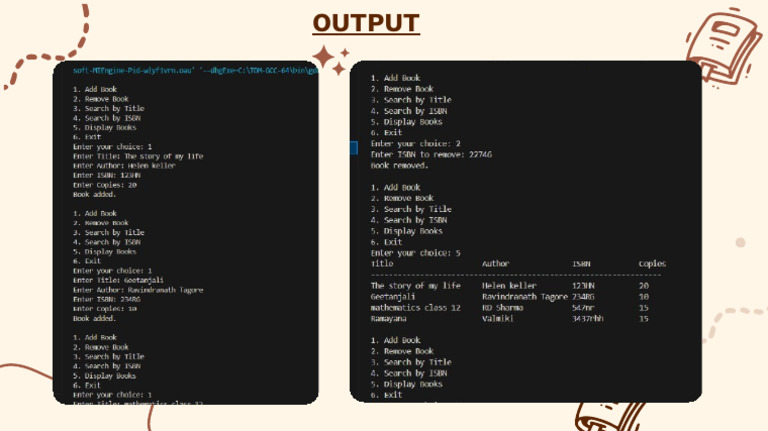Select '234RG' cell in the books table
Image resolution: width=768 pixels, height=431 pixels.
pos(583,297)
